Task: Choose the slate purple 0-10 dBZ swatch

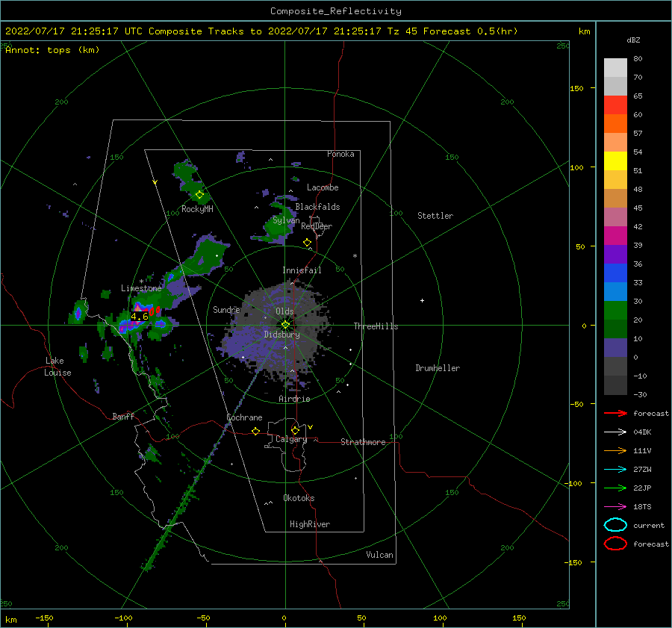Action: pyautogui.click(x=615, y=348)
